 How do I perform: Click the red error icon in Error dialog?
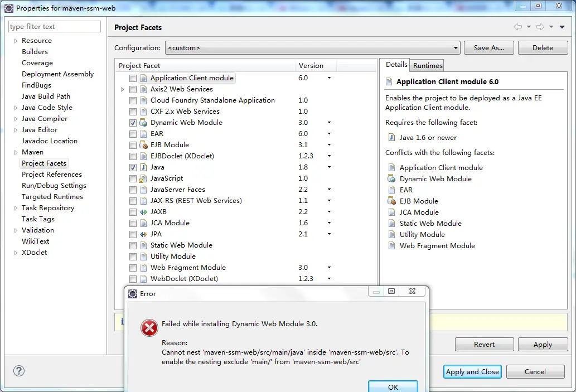tap(149, 328)
